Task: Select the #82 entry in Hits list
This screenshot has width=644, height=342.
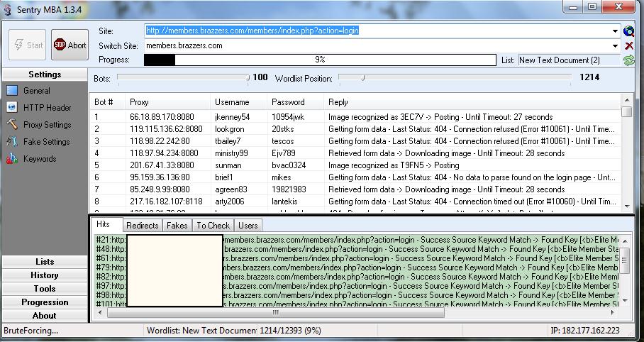Action: 357,277
